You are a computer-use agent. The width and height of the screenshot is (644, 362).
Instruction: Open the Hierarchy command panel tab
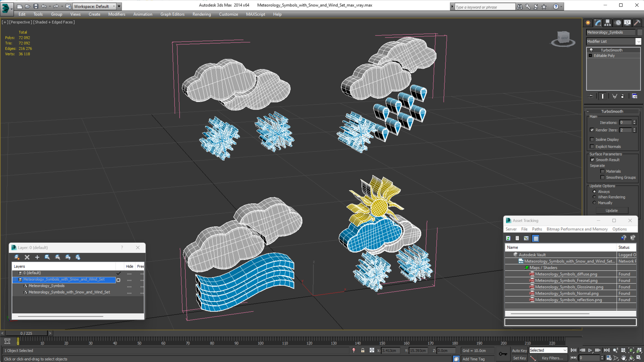pos(607,23)
